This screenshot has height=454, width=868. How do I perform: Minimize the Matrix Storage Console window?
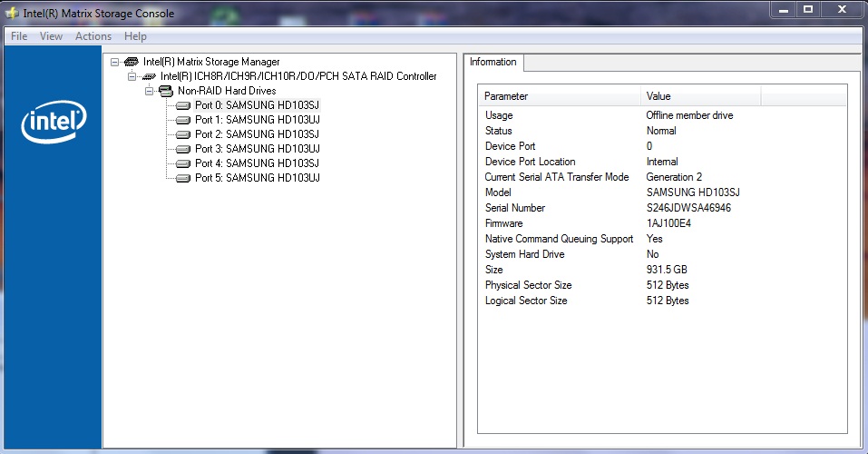[x=784, y=10]
